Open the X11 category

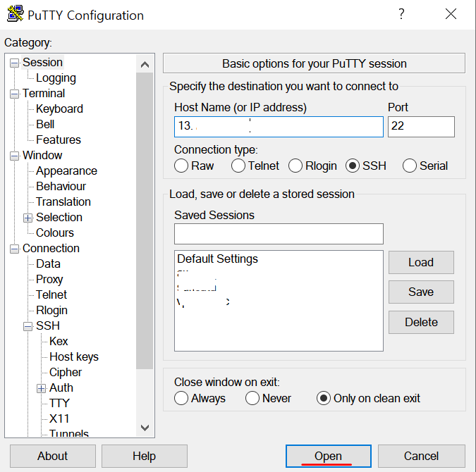tap(59, 418)
